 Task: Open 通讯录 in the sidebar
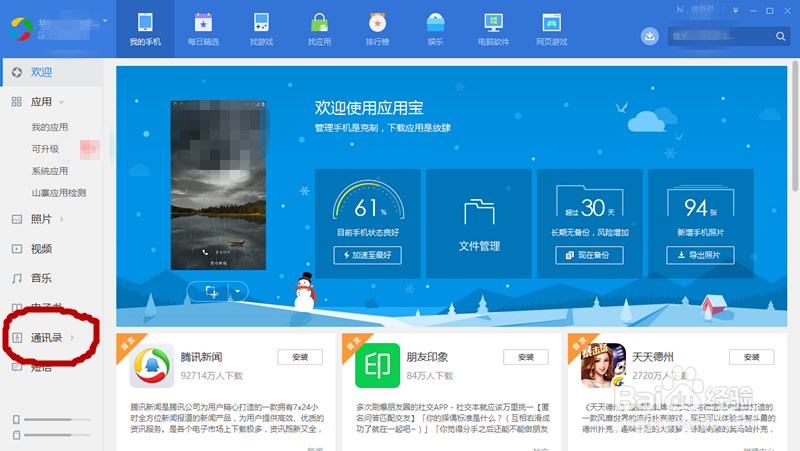(x=46, y=338)
